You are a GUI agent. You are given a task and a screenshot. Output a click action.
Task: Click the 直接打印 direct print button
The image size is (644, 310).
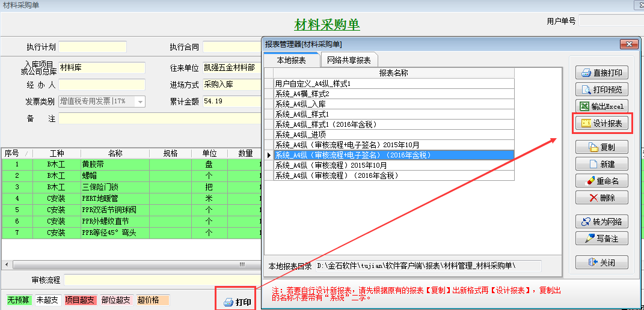tap(602, 73)
